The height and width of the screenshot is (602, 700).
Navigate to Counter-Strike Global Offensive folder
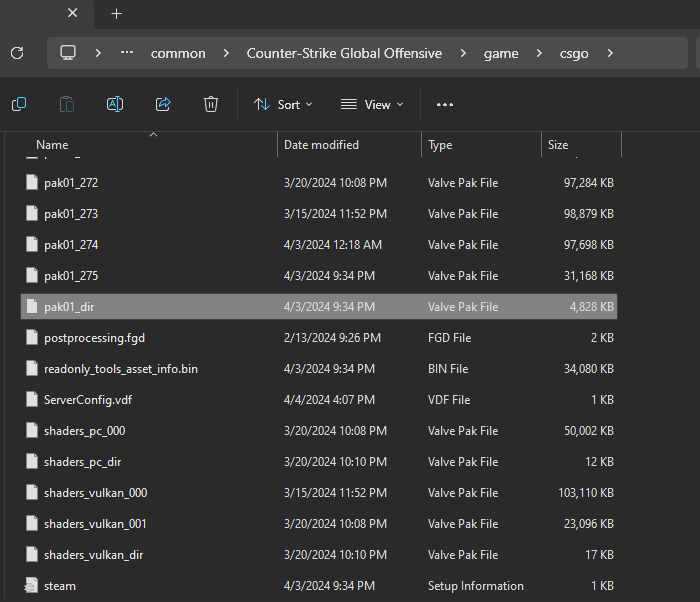point(344,53)
